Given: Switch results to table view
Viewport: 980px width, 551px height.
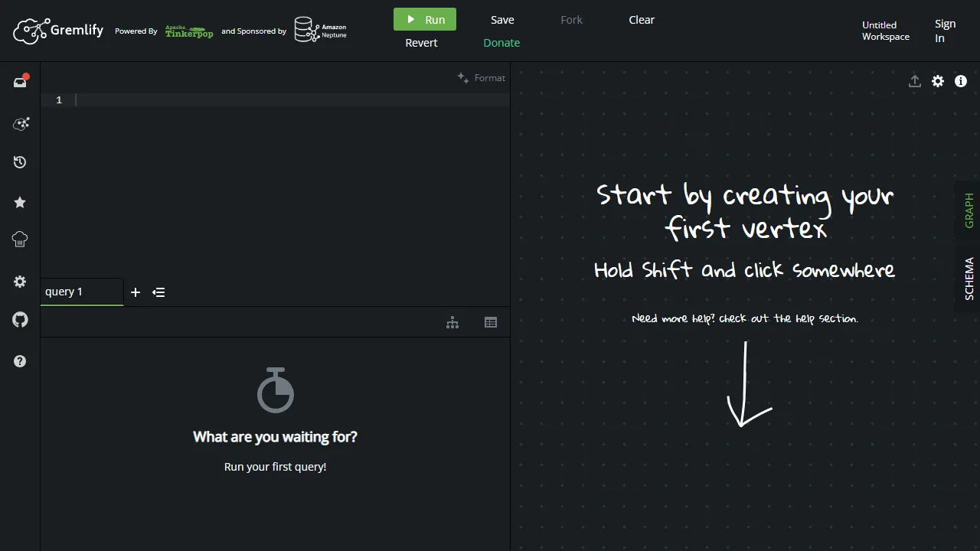Looking at the screenshot, I should click(491, 322).
